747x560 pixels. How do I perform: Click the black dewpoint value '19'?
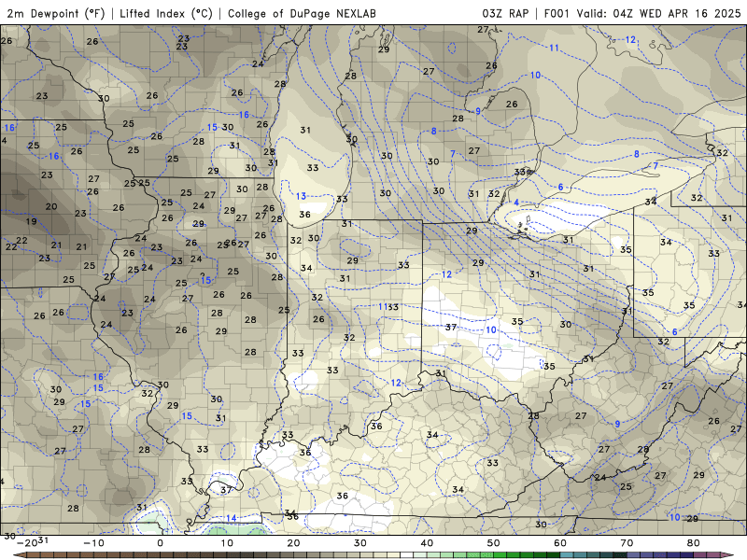pos(32,221)
